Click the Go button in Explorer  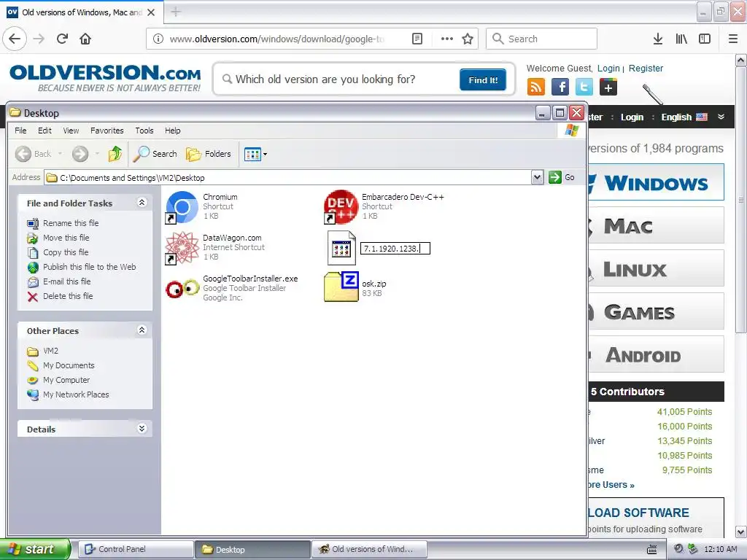tap(562, 177)
